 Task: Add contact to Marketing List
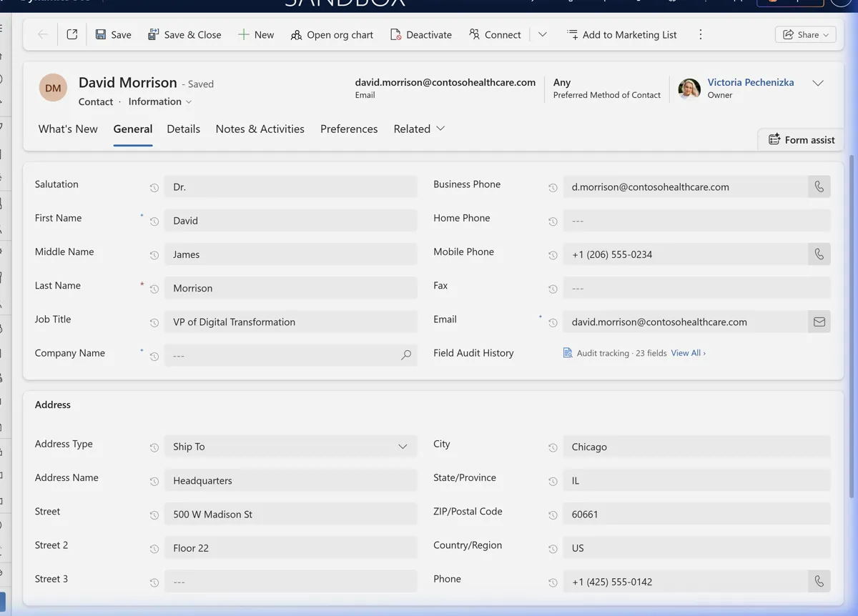[x=621, y=34]
